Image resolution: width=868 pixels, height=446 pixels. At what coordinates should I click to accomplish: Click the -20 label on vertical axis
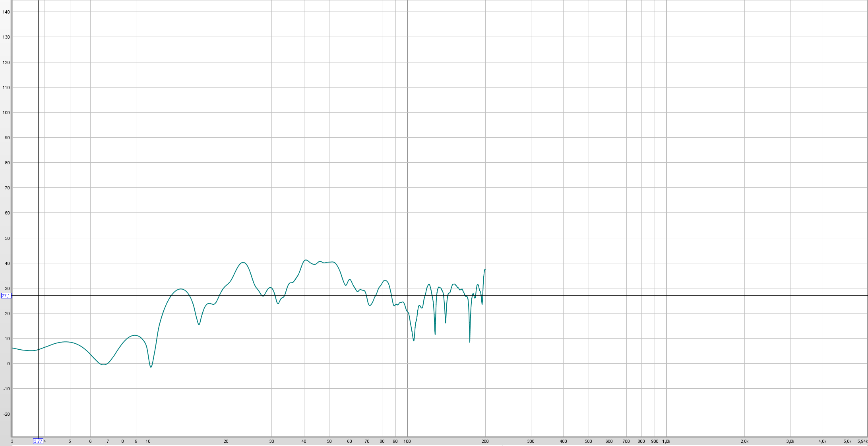6,414
